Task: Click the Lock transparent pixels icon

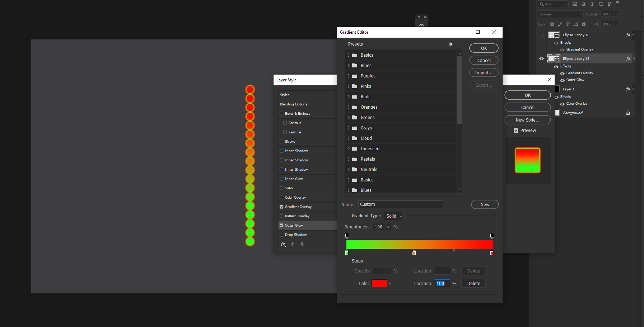Action: pos(552,24)
